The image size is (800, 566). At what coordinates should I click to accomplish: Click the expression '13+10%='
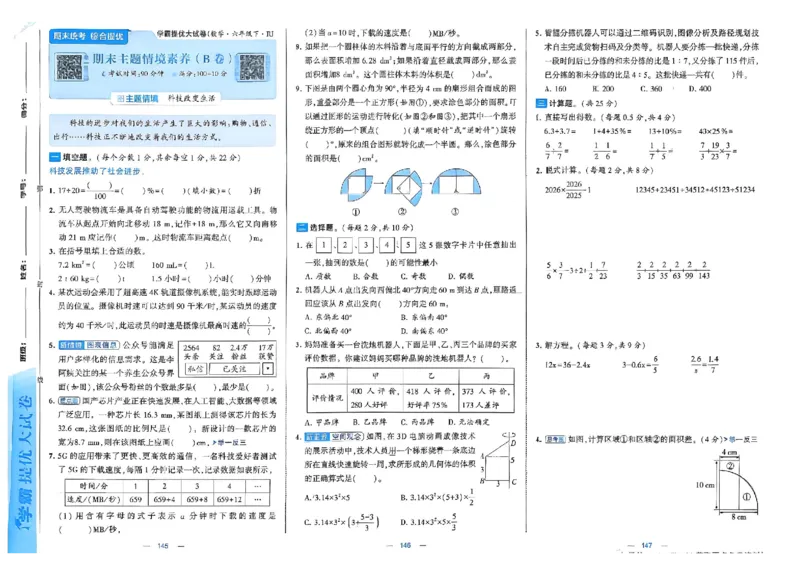tap(665, 131)
